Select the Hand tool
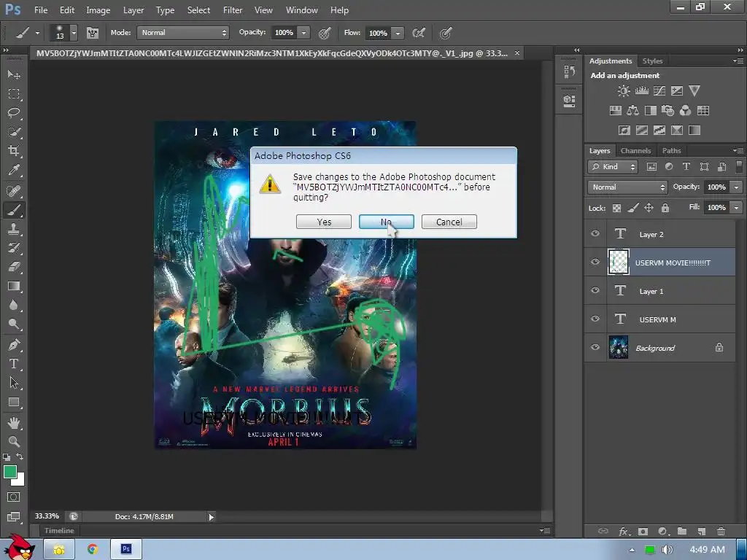 coord(14,422)
